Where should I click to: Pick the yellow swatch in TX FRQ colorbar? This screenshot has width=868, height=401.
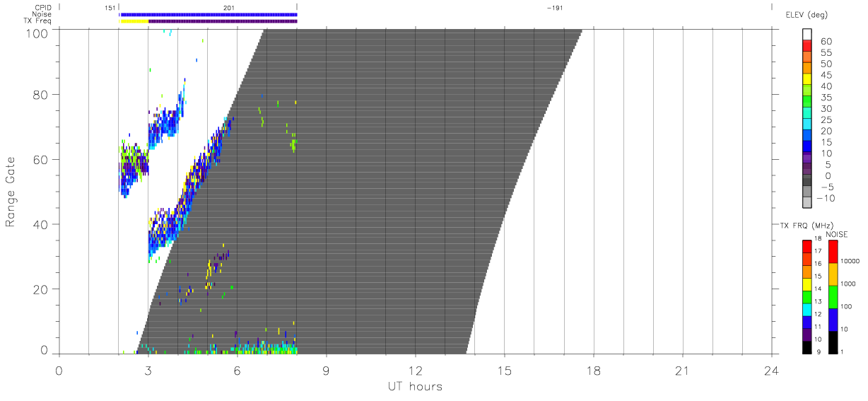coord(807,284)
